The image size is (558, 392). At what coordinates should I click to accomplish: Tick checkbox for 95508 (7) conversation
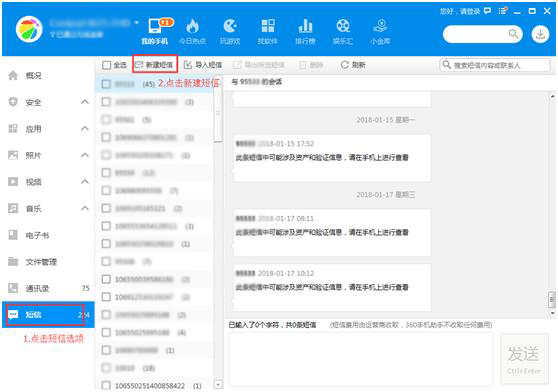click(106, 261)
